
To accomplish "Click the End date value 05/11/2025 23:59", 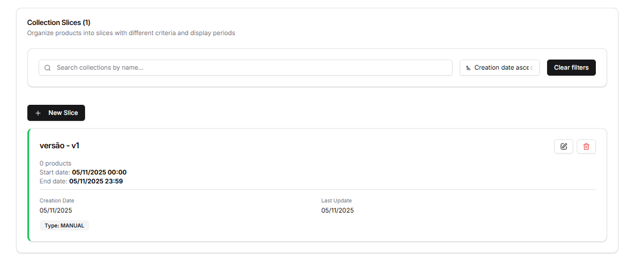I will (x=96, y=181).
